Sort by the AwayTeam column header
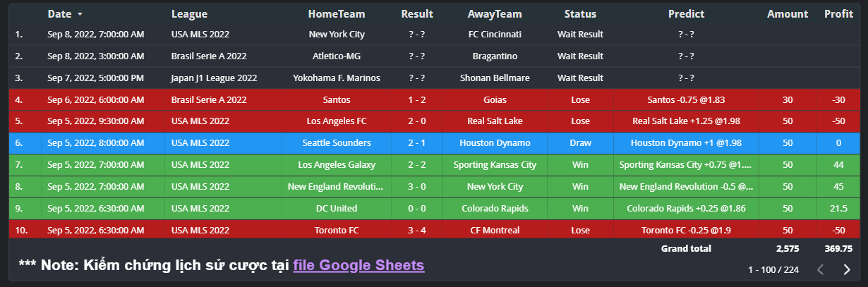 click(x=494, y=14)
